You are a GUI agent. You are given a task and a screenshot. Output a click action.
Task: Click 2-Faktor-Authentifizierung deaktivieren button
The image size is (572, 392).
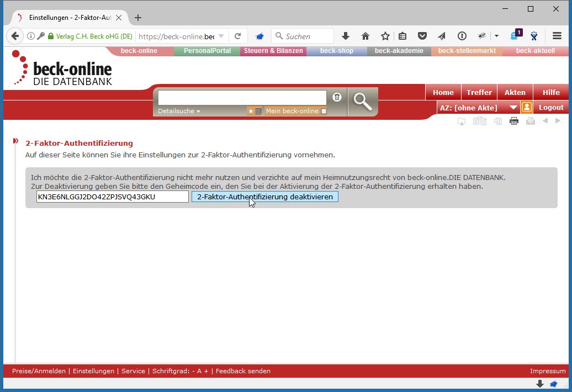(x=265, y=197)
